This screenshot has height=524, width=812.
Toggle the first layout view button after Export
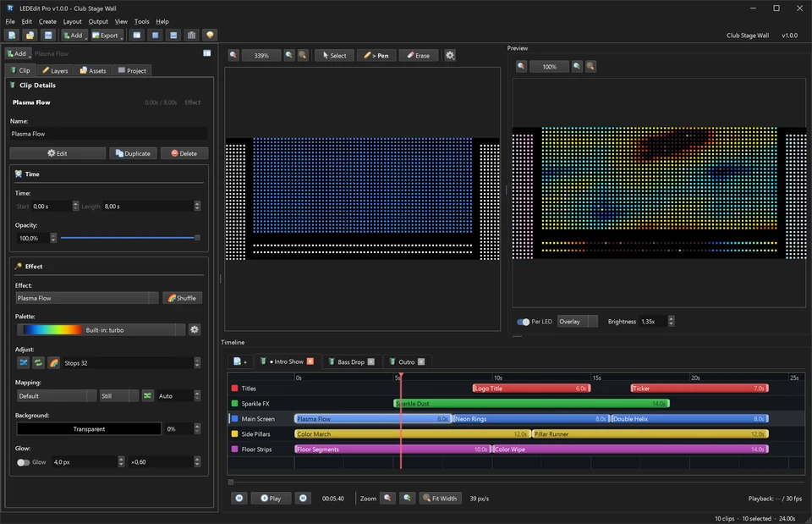coord(137,36)
